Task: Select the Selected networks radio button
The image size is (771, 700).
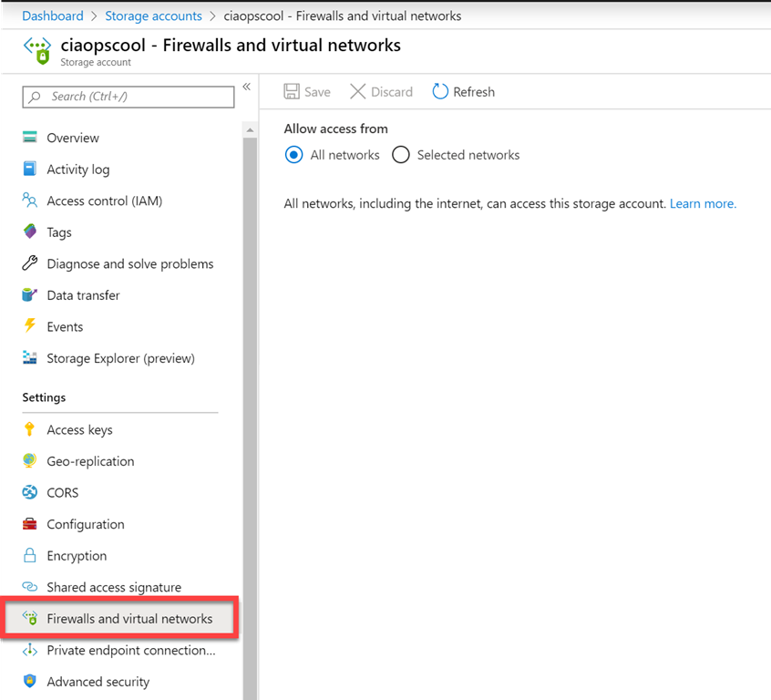Action: point(401,155)
